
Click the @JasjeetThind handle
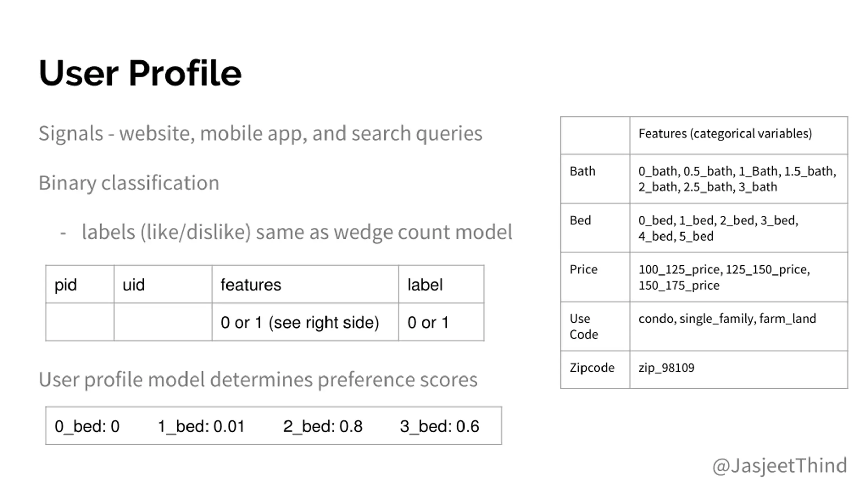(x=780, y=465)
